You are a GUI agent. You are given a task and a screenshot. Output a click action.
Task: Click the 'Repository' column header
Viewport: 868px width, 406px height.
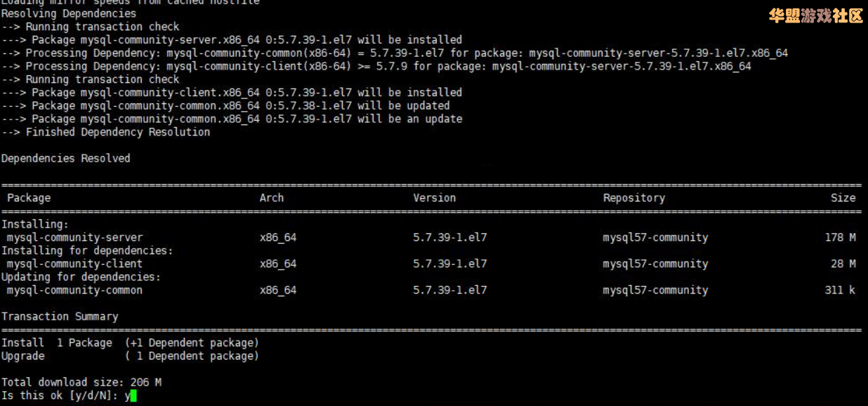click(x=633, y=198)
